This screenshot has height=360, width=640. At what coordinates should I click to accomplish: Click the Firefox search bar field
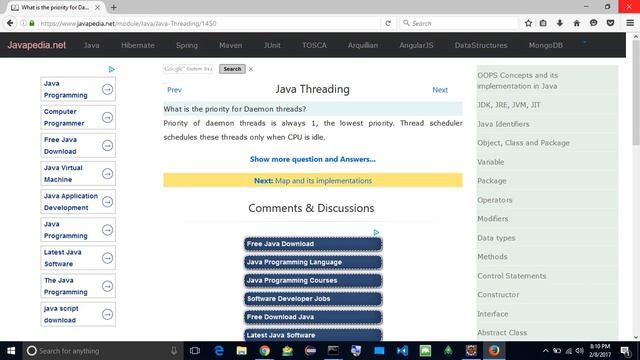click(459, 23)
